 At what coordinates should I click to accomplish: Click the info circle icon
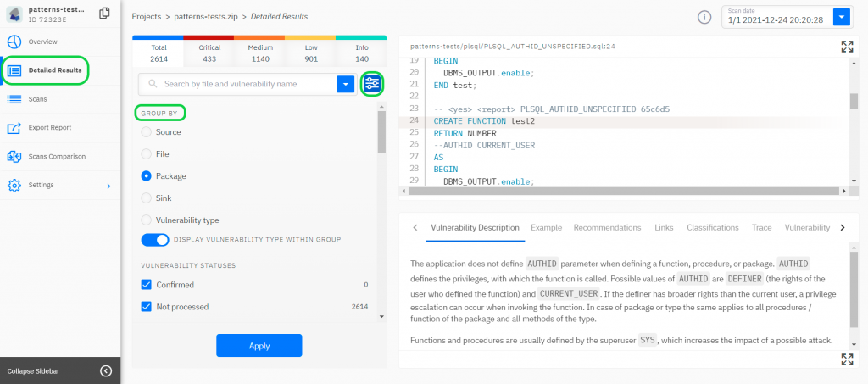[704, 17]
